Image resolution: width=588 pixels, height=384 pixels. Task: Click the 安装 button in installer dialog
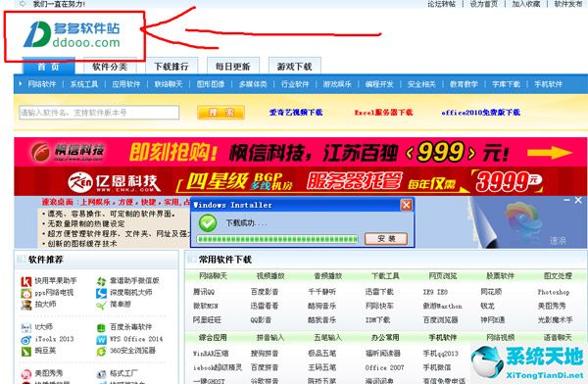tap(386, 238)
